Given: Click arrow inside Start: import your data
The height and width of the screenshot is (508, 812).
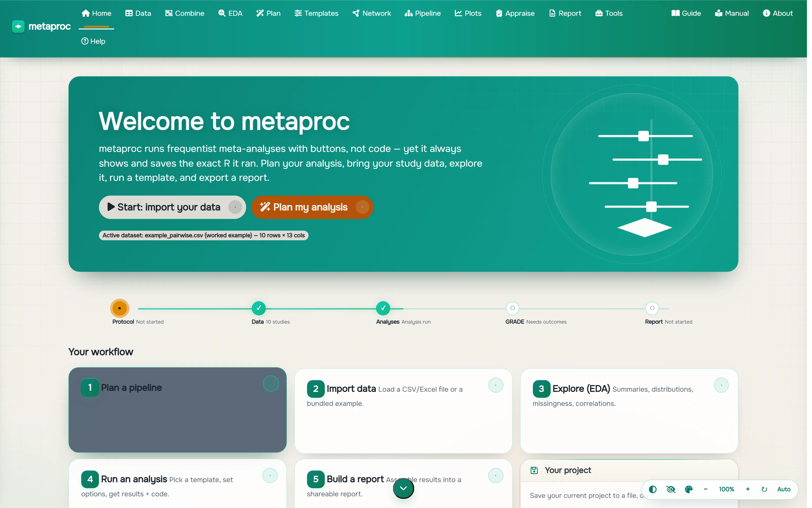Looking at the screenshot, I should pos(235,207).
